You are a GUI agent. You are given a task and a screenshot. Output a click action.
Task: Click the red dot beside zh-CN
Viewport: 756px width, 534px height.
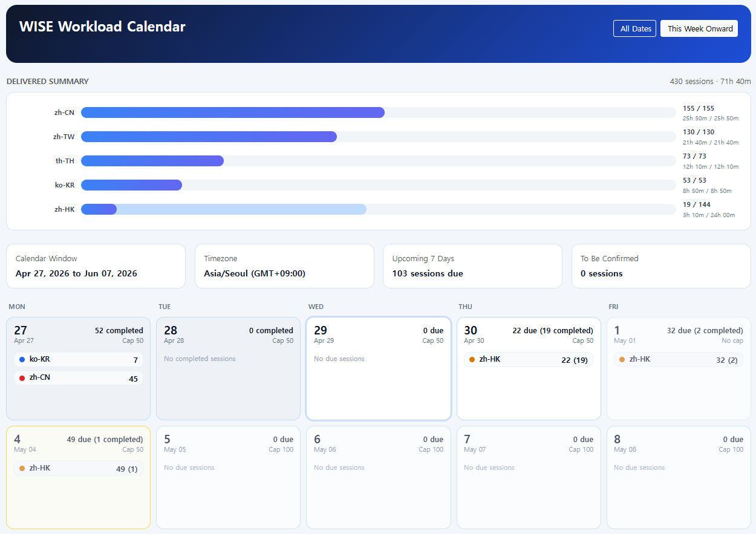(x=22, y=378)
